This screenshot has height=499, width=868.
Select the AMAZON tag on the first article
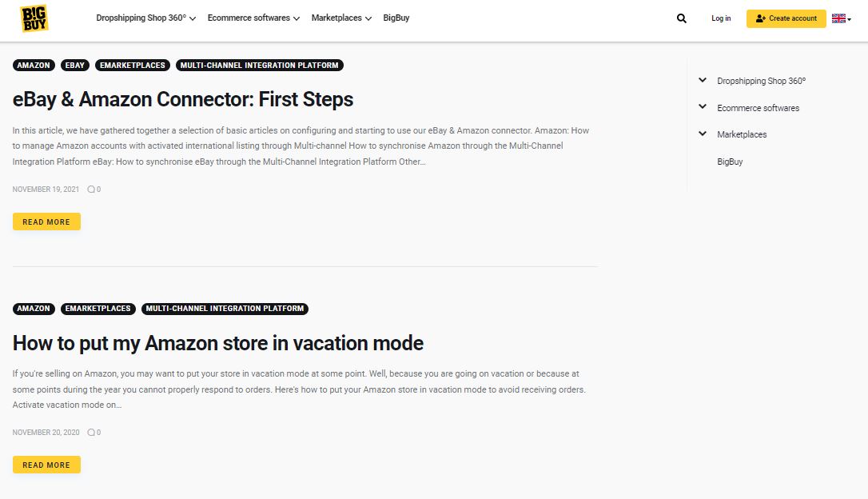click(x=34, y=65)
